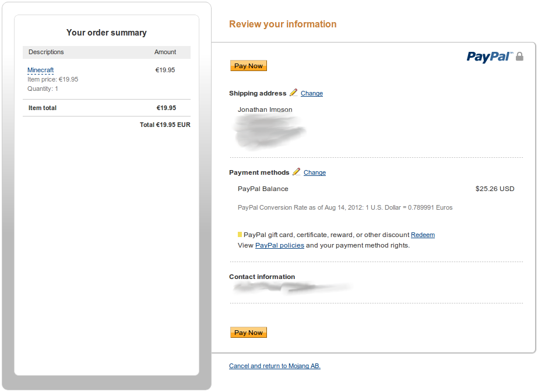
Task: Open the Minecraft item link
Action: click(41, 70)
